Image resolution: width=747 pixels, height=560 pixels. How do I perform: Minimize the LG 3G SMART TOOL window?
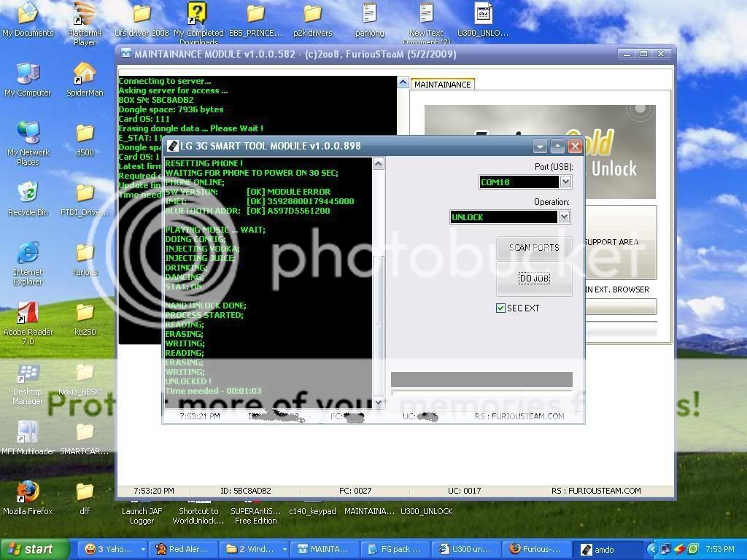540,146
